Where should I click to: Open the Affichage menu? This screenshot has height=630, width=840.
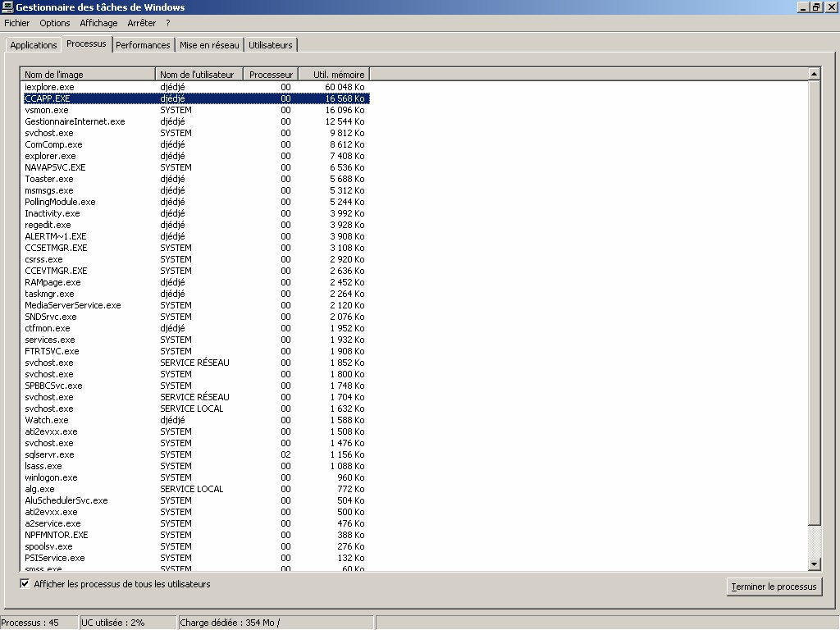tap(98, 23)
